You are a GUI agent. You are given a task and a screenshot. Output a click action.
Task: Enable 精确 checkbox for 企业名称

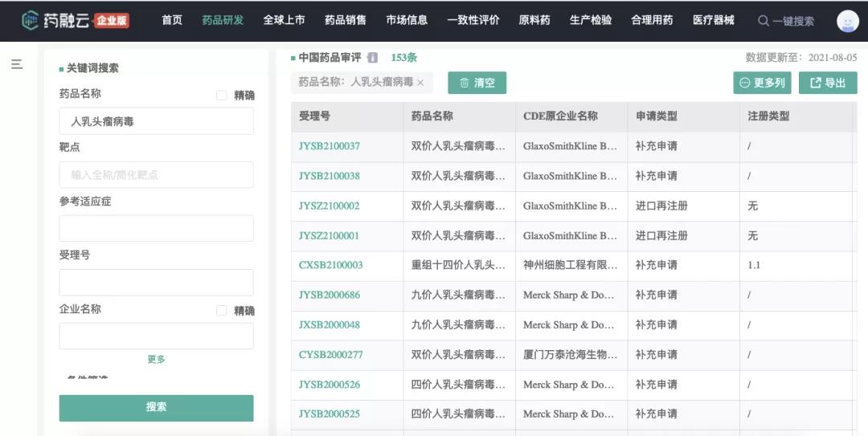222,311
